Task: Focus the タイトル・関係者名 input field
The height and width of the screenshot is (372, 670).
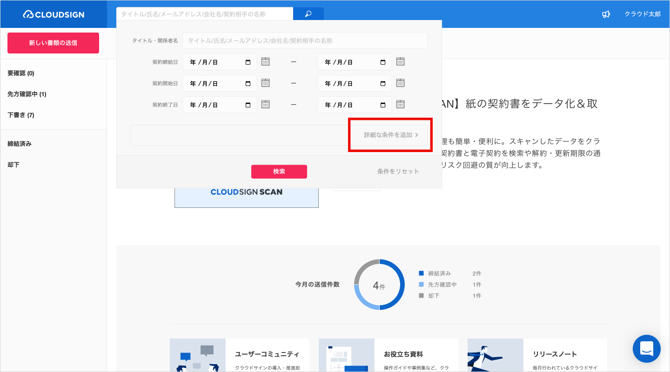Action: (305, 41)
